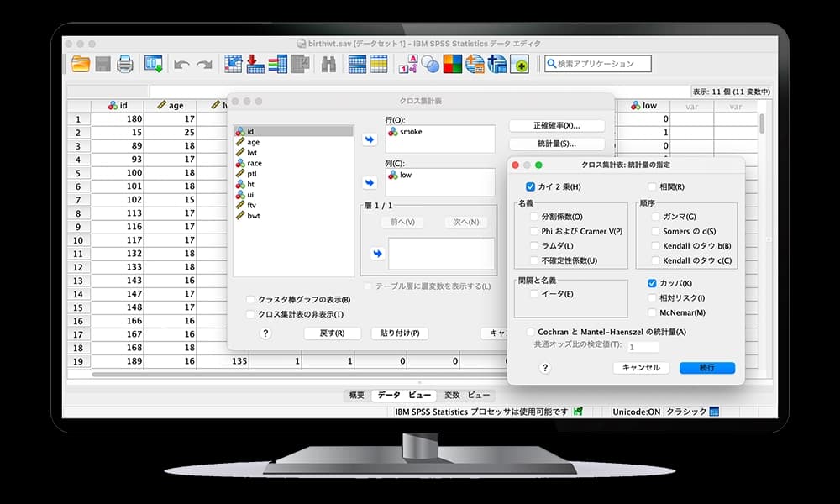Click the grayed run descriptive statistics icon
Image resolution: width=840 pixels, height=504 pixels.
[x=300, y=65]
